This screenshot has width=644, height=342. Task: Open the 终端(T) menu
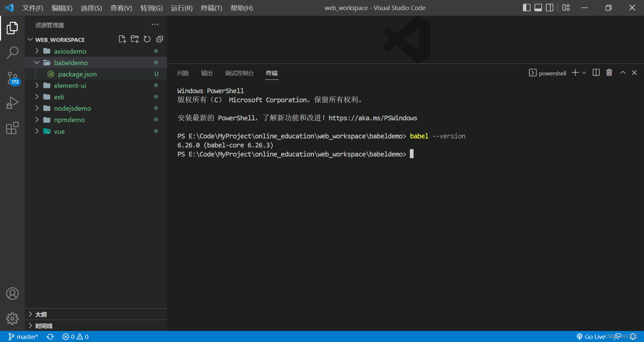coord(211,8)
